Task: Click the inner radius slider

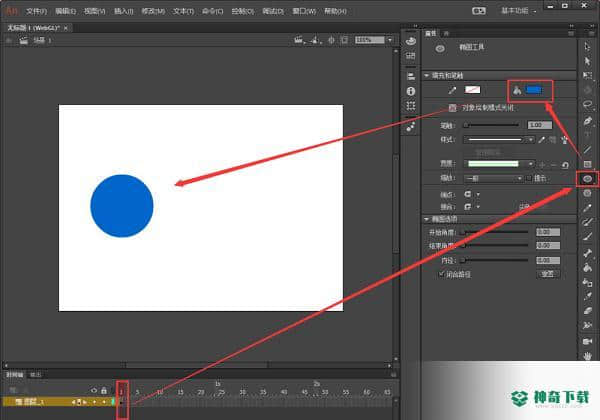Action: [494, 260]
